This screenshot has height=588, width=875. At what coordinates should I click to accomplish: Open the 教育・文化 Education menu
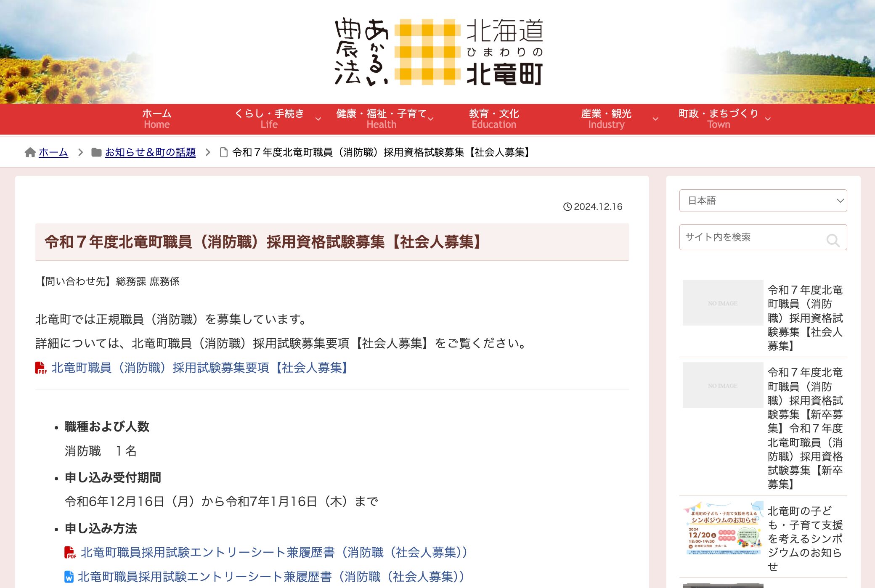pyautogui.click(x=493, y=119)
